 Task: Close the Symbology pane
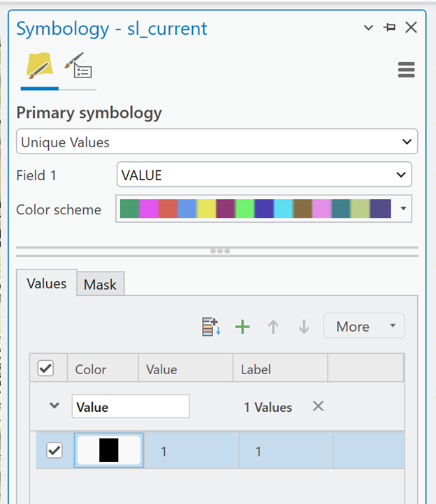pyautogui.click(x=412, y=27)
